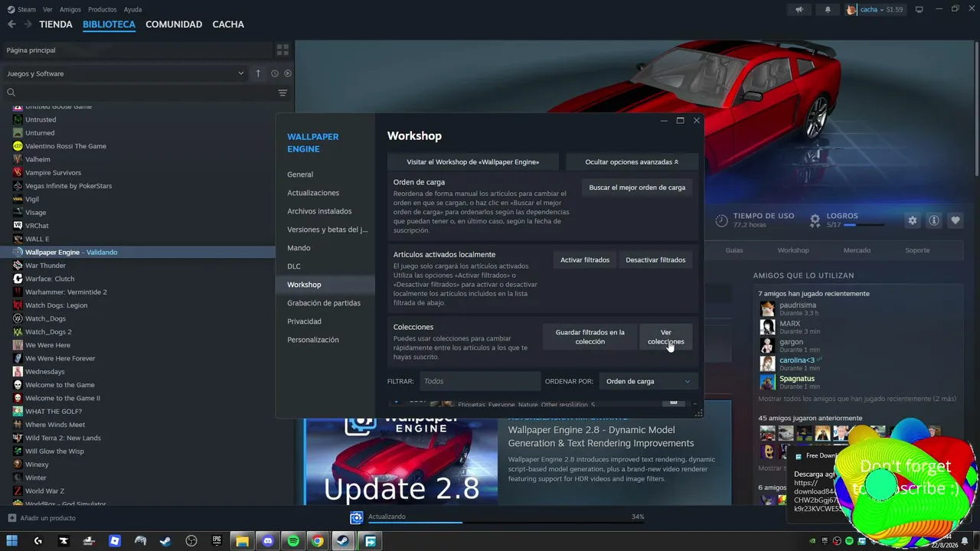Open Spotify from the taskbar
The width and height of the screenshot is (980, 551).
(x=293, y=541)
